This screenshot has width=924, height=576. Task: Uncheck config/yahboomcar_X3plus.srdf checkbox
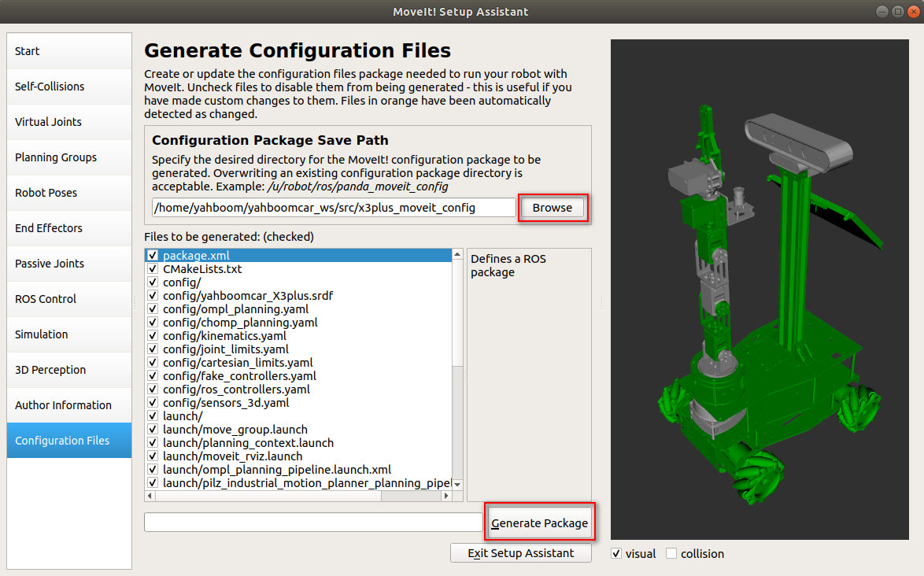tap(153, 296)
